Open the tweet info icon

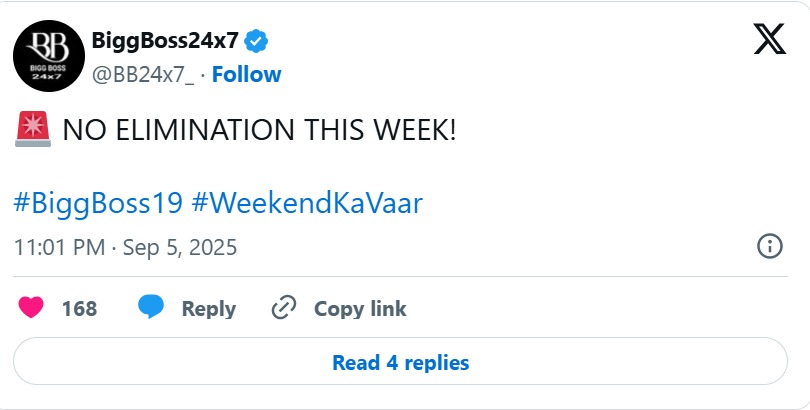click(769, 246)
